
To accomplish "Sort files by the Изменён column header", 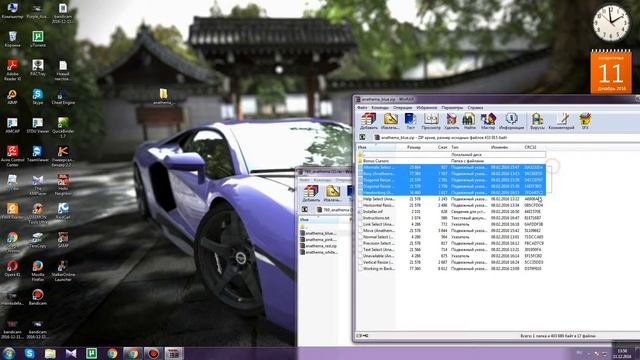I will (x=506, y=147).
